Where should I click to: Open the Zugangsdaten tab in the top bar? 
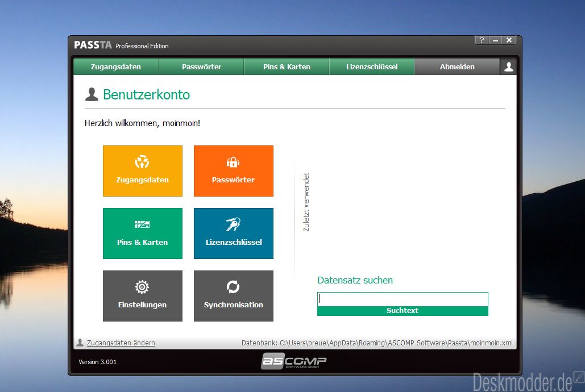(x=116, y=67)
